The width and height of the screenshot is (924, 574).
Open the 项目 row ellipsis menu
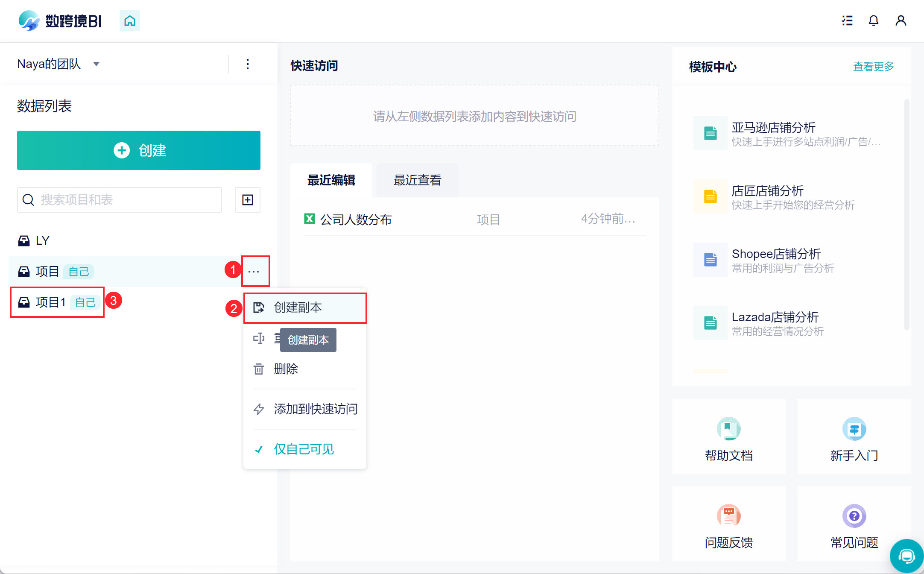[254, 271]
